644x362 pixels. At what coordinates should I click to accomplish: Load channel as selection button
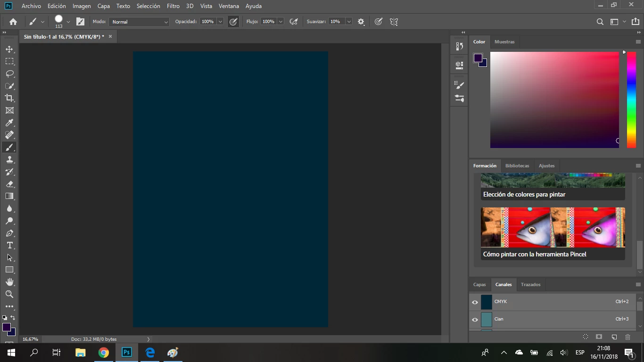585,337
